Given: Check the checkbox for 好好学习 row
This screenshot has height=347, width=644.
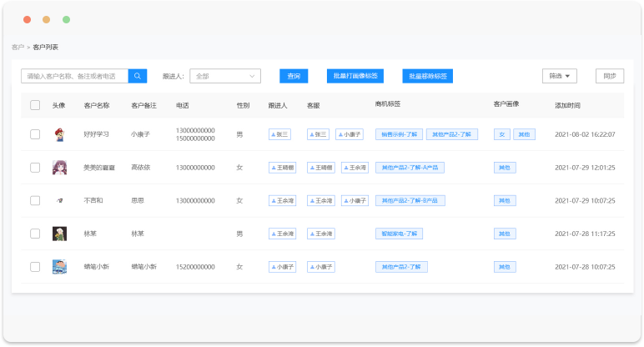Looking at the screenshot, I should click(x=35, y=133).
